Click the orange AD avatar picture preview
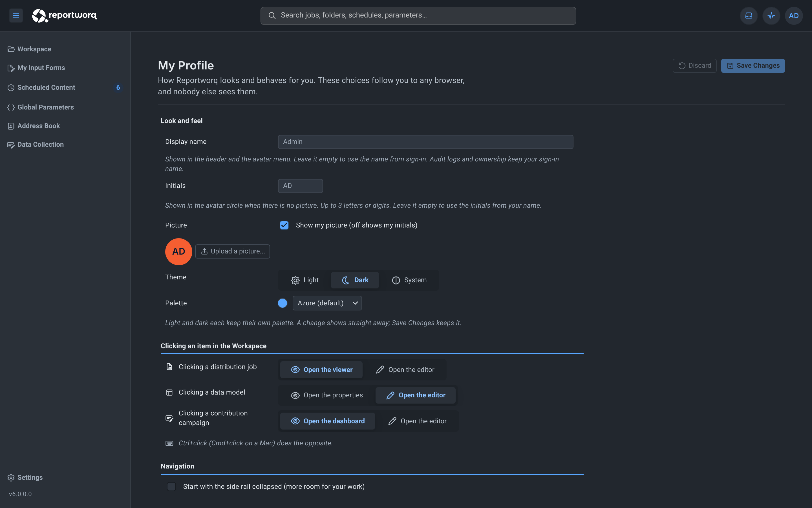The width and height of the screenshot is (812, 508). 178,252
